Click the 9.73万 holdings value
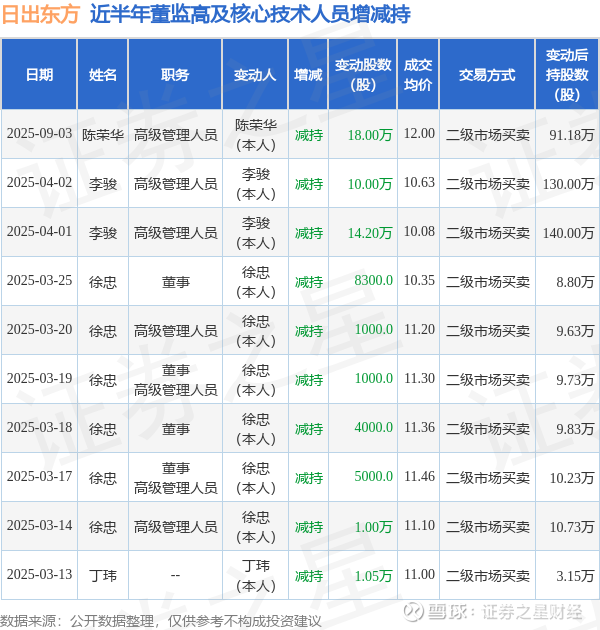Viewport: 600px width, 630px height. click(575, 380)
